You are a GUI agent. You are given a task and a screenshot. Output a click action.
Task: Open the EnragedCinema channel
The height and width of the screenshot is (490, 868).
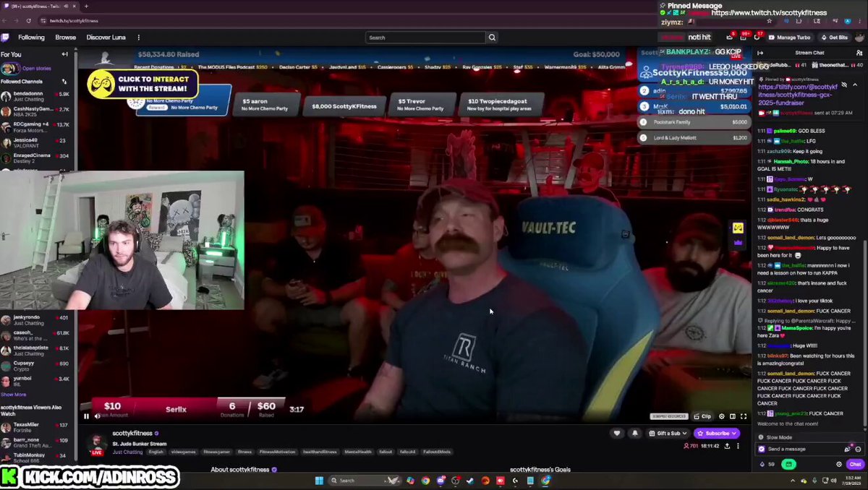(x=35, y=158)
